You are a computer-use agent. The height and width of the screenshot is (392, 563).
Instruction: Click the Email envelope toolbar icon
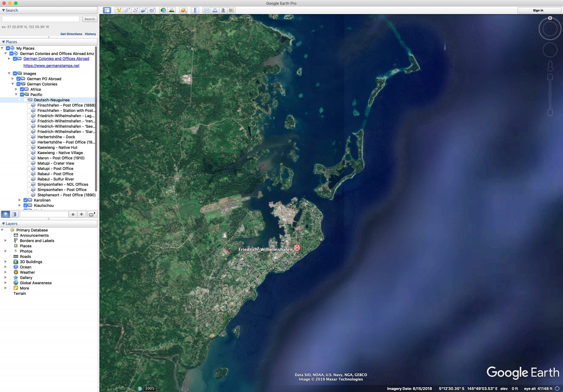(207, 10)
